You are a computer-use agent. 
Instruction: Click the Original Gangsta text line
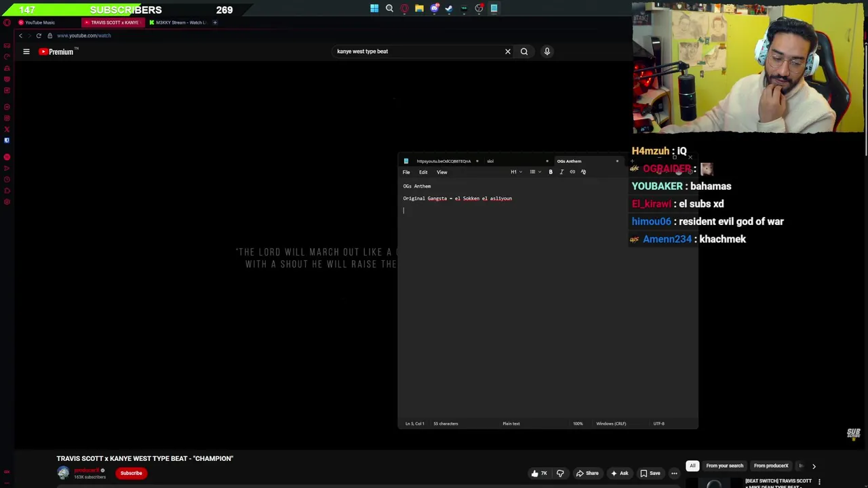(x=458, y=199)
